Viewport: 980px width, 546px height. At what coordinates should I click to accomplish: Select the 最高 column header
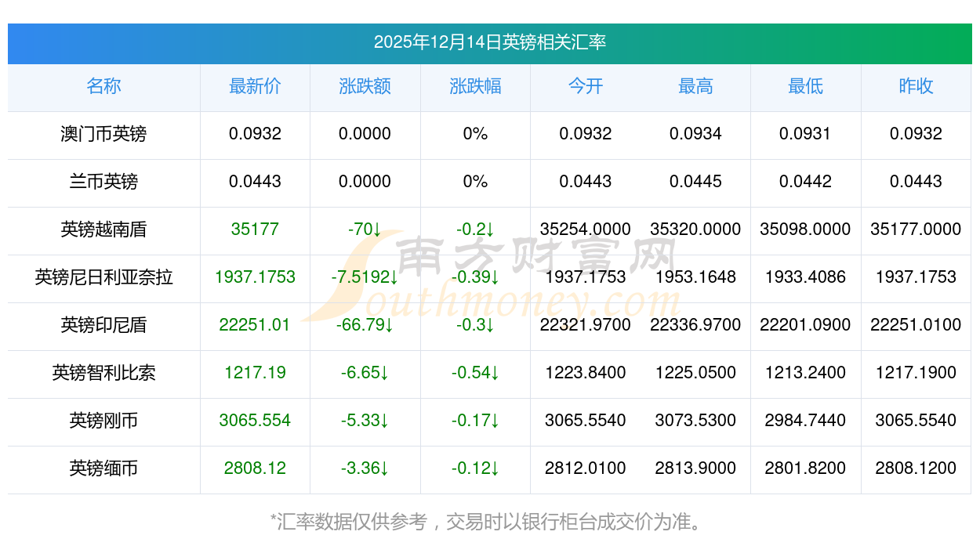coord(695,86)
